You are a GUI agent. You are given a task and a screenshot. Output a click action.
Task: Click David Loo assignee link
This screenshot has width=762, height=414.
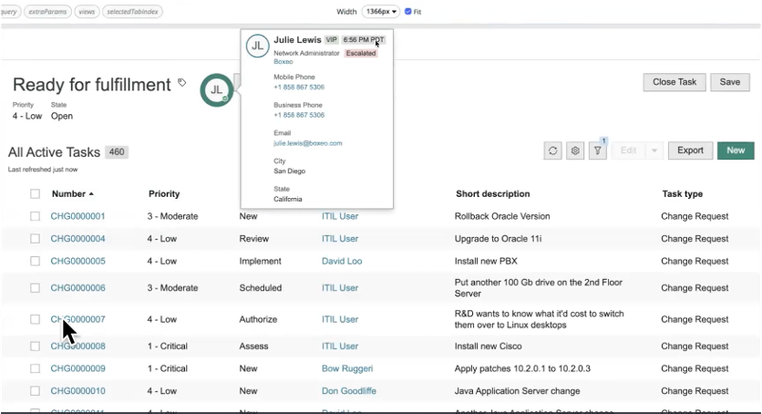coord(342,261)
